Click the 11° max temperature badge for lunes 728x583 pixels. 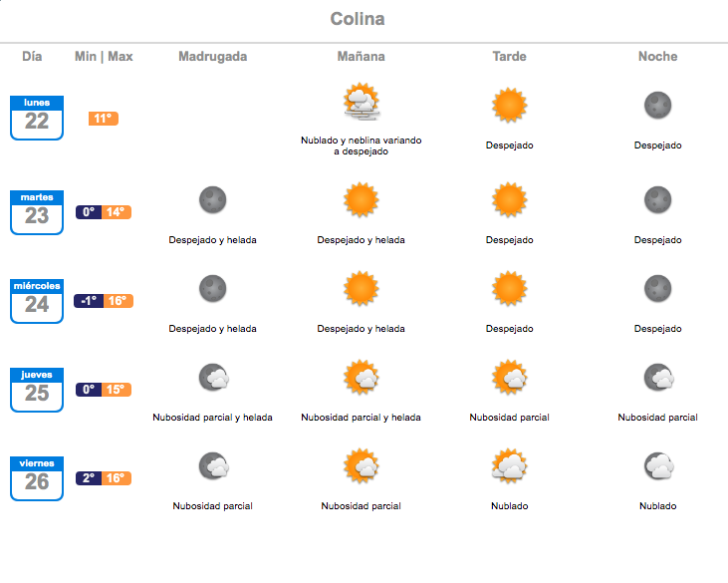click(103, 119)
